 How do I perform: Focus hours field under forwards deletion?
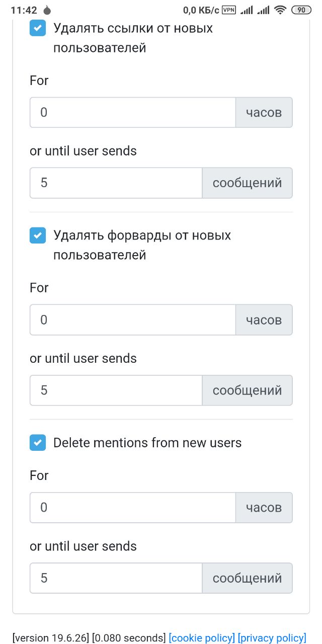(x=133, y=319)
